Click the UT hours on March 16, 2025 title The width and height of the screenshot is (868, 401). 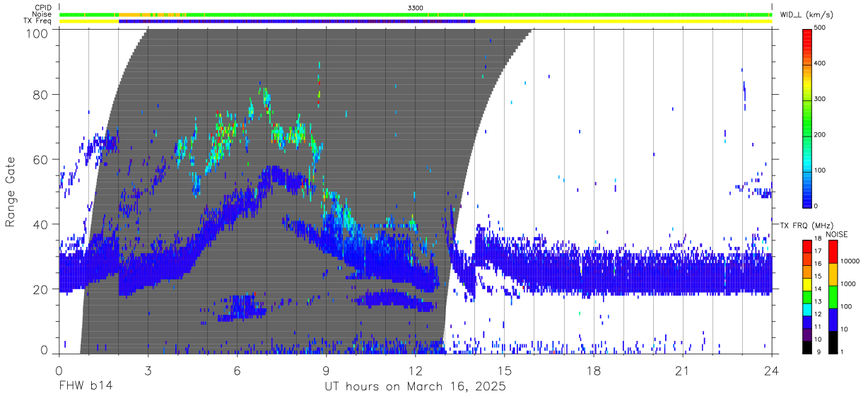pos(415,388)
